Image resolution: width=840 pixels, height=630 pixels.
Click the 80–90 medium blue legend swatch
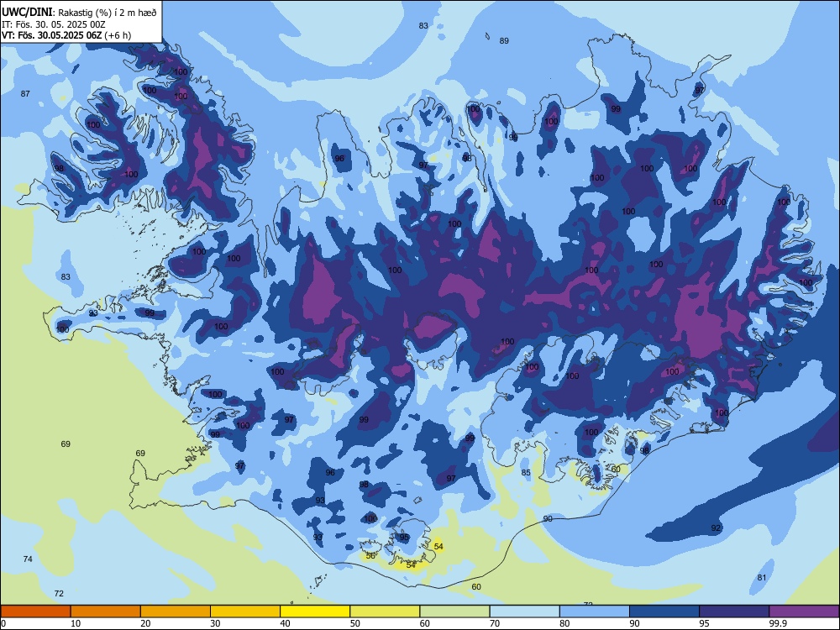pyautogui.click(x=595, y=612)
